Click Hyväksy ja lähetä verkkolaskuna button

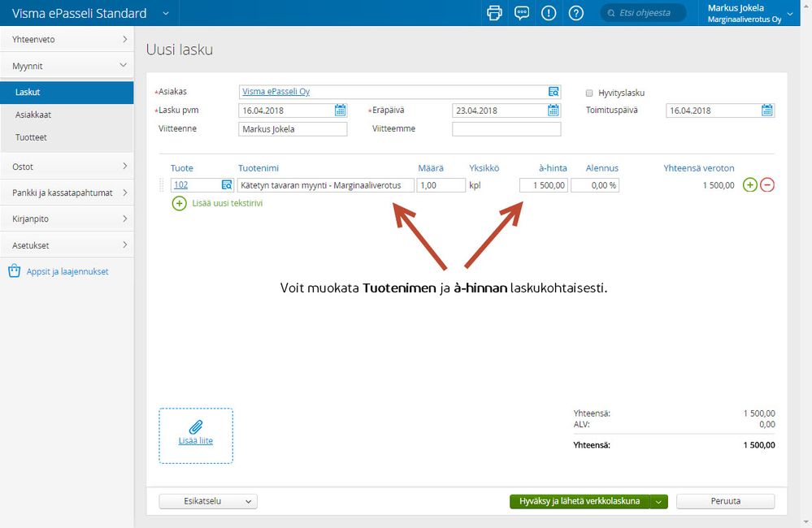coord(580,501)
